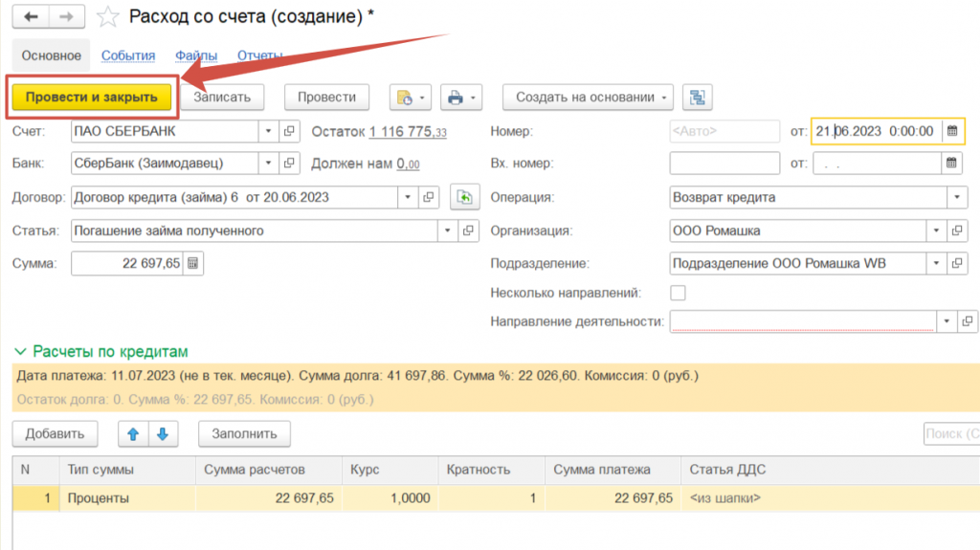
Task: Open dropdown arrow of Счет field
Action: 267,131
